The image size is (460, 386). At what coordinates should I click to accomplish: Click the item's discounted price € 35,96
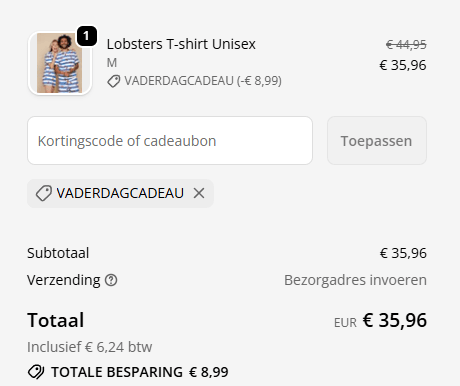(403, 65)
